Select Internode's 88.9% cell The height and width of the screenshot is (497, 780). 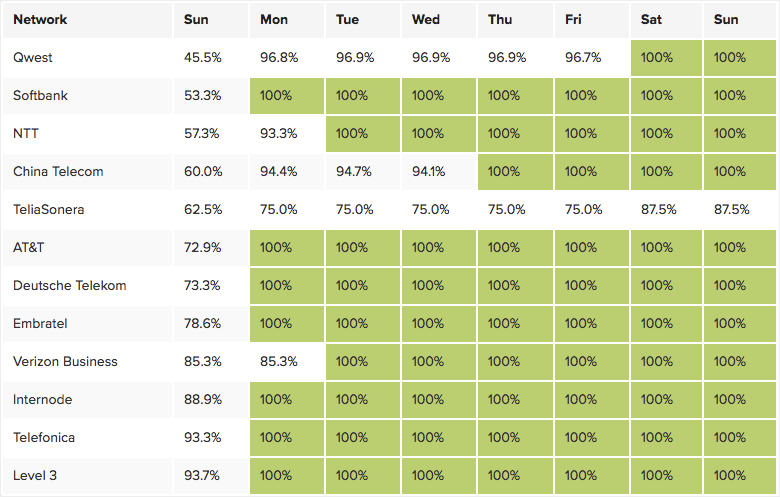click(203, 400)
